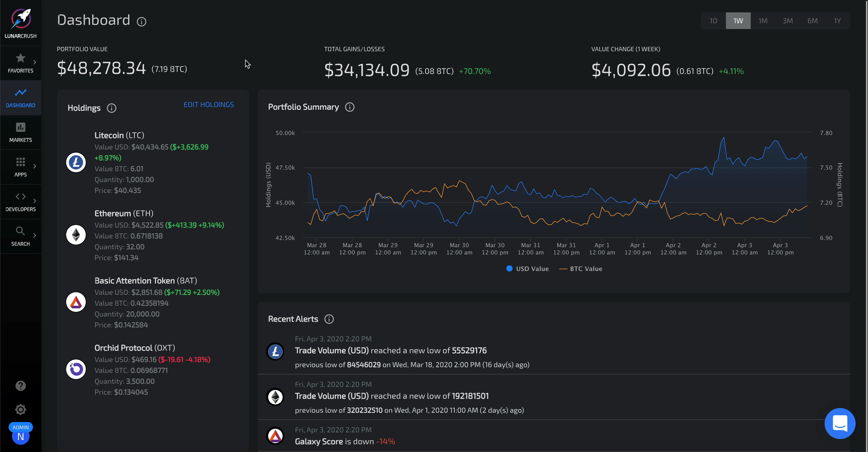Expand the Search submenu arrow
This screenshot has width=868, height=452.
tap(35, 236)
